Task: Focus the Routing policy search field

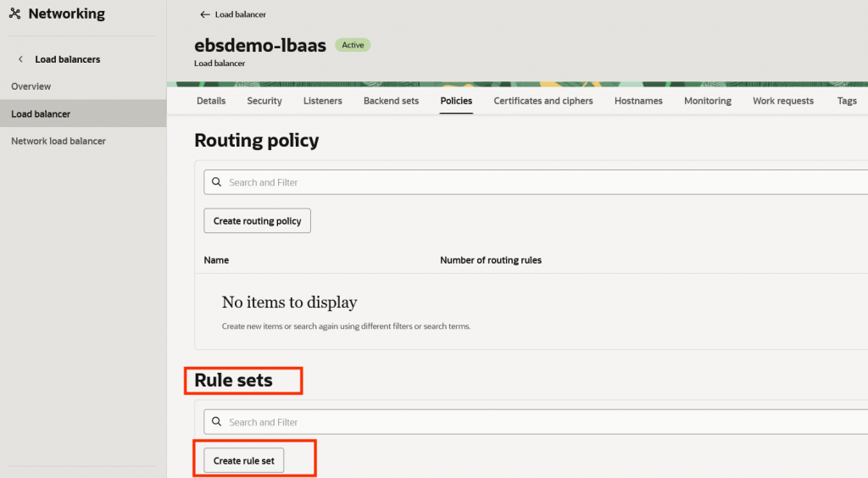Action: click(536, 182)
